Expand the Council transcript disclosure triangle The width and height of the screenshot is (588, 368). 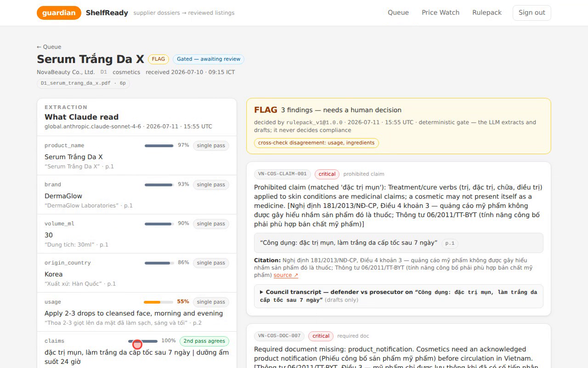[261, 292]
